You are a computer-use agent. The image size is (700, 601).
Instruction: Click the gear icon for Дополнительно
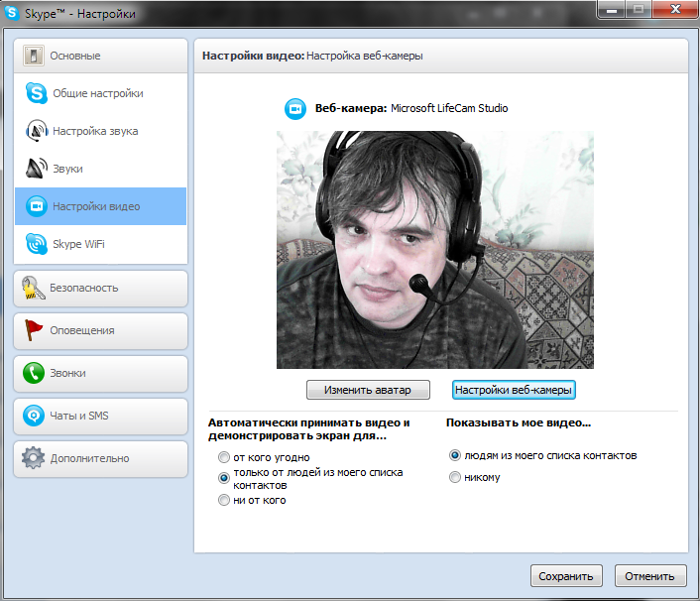34,458
